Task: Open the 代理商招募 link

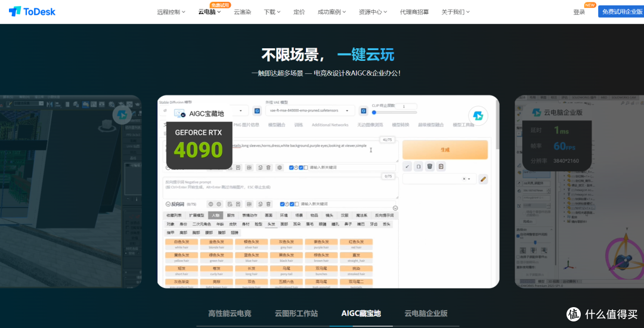Action: coord(414,12)
